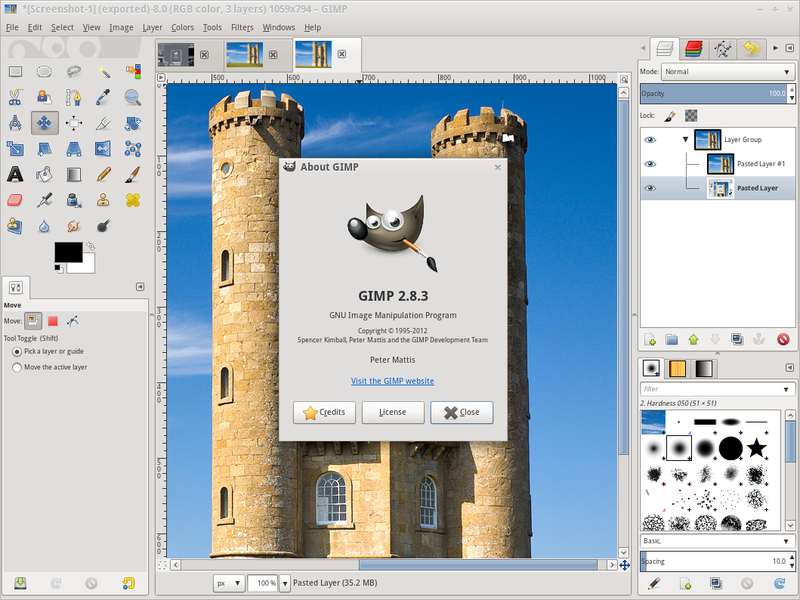The width and height of the screenshot is (800, 600).
Task: Select the Text tool
Action: [15, 174]
